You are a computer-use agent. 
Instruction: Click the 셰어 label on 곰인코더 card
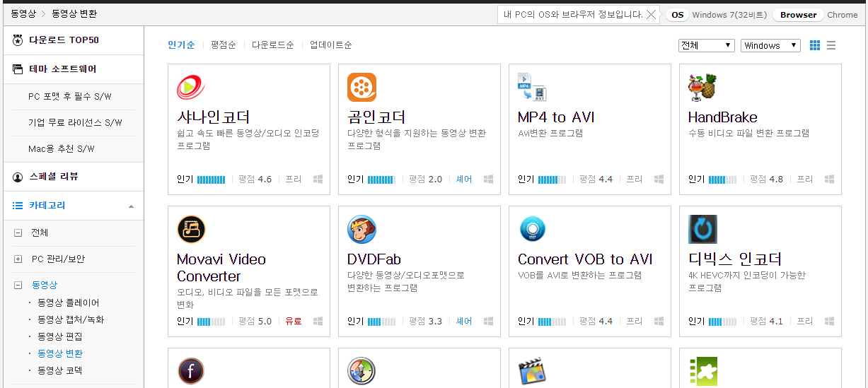(464, 180)
